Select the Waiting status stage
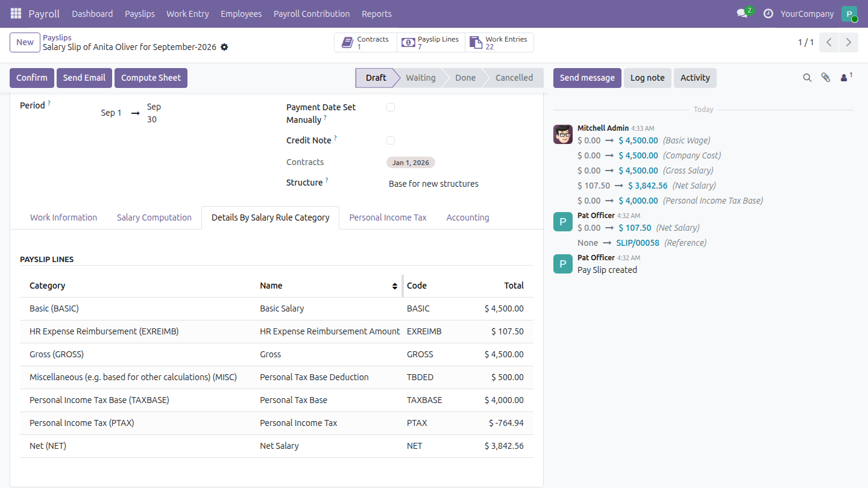868x488 pixels. coord(420,78)
